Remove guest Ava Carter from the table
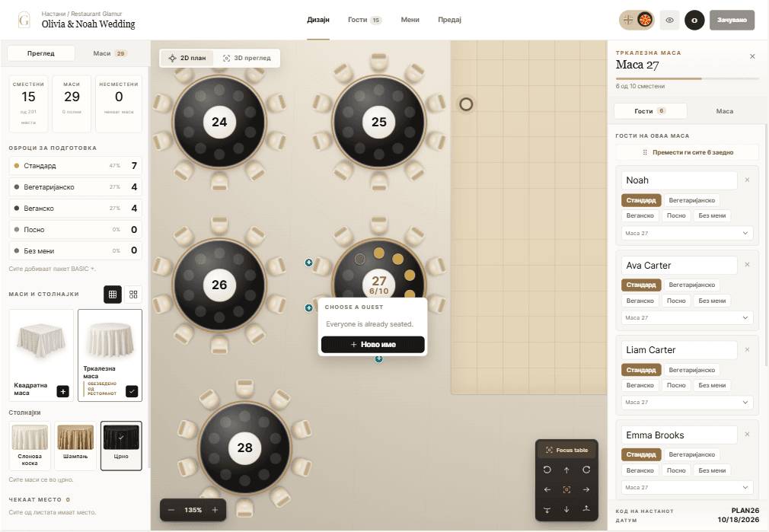 pos(747,265)
